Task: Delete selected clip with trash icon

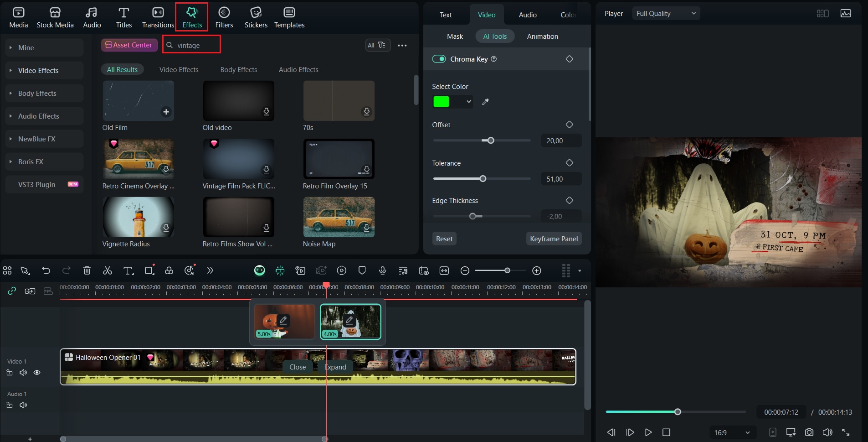Action: click(x=87, y=270)
